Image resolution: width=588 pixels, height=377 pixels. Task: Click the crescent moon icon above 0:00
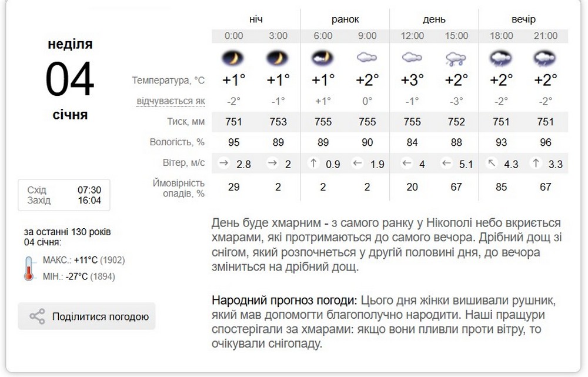[x=233, y=58]
